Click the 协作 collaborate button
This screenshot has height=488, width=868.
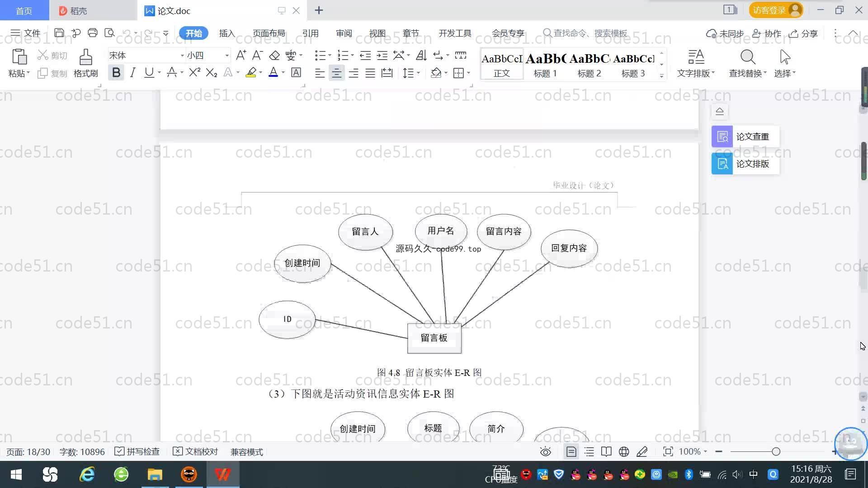[x=767, y=33]
